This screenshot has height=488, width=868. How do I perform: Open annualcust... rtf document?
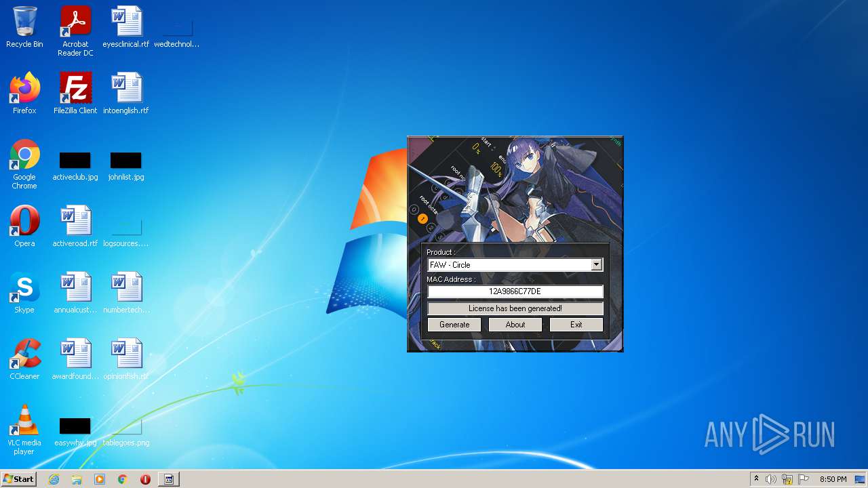tap(75, 293)
